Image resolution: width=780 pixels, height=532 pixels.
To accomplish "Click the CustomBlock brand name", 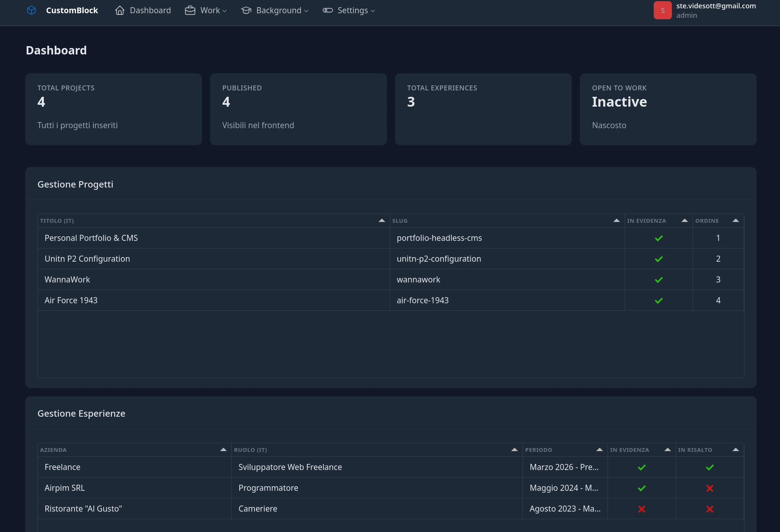I will (72, 10).
